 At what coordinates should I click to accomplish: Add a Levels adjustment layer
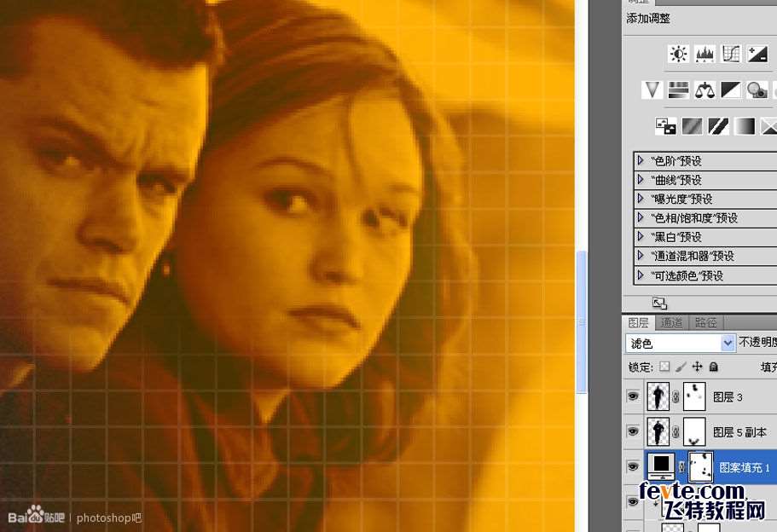pyautogui.click(x=705, y=54)
